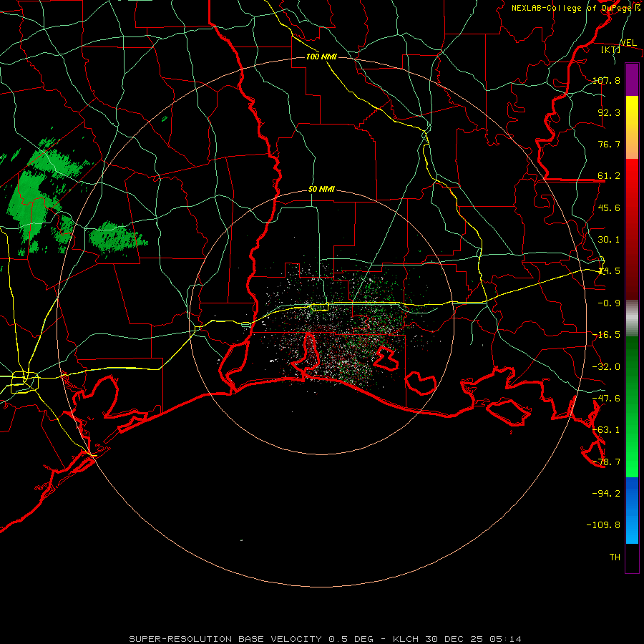Click the 100 NMI range ring label
This screenshot has width=644, height=644.
(x=321, y=57)
